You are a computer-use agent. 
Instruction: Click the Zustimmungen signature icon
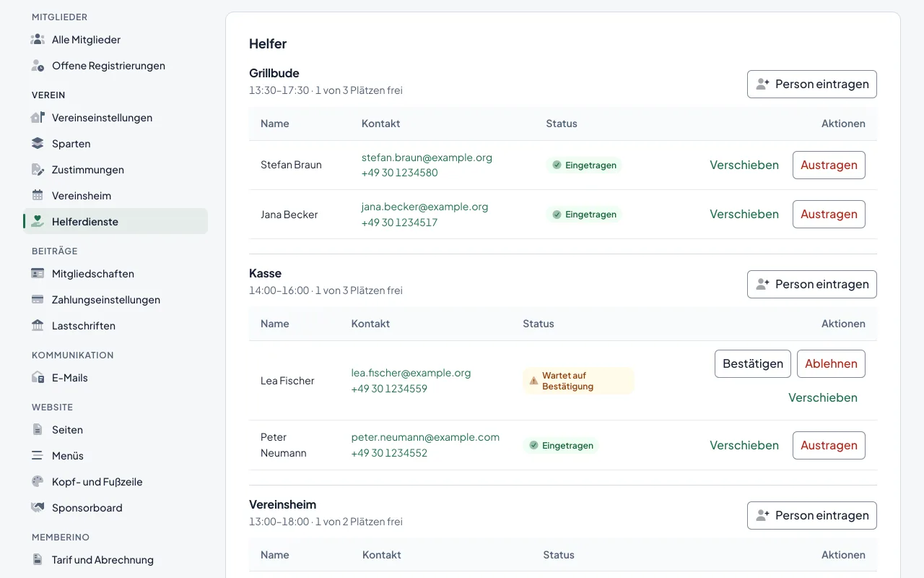[38, 170]
